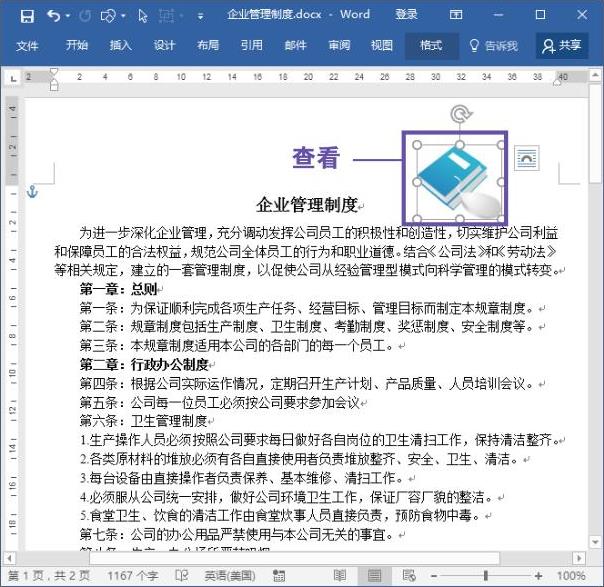
Task: Click the proofing check icon in status bar
Action: [181, 576]
